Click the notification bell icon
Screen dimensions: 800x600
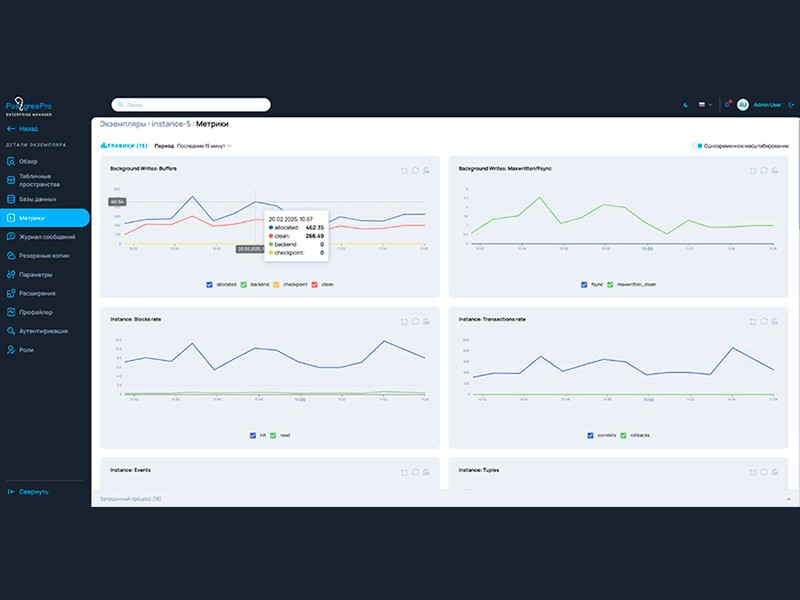728,105
